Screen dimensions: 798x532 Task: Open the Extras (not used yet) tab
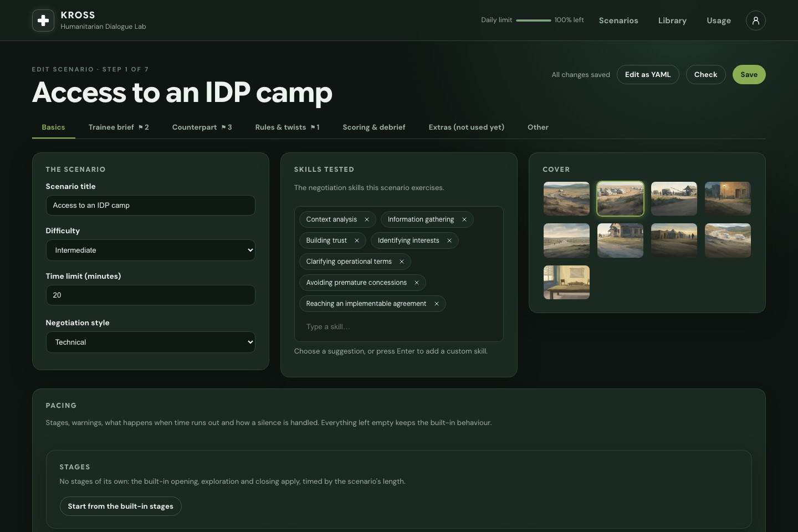click(x=467, y=127)
